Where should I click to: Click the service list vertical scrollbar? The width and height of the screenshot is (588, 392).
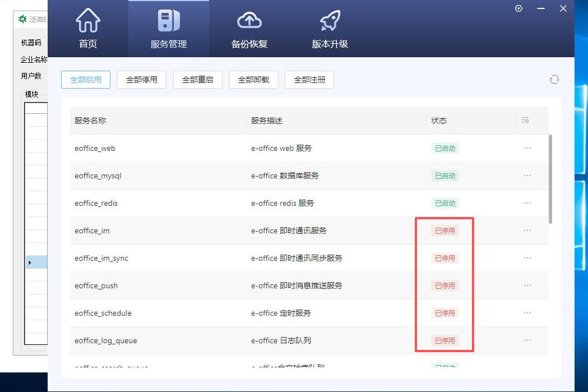click(x=550, y=178)
